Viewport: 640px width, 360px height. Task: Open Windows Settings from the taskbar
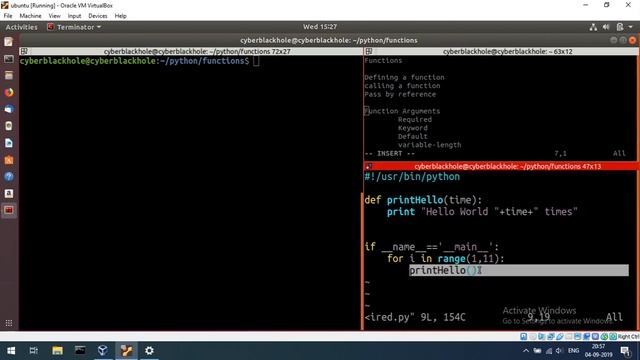[x=149, y=351]
